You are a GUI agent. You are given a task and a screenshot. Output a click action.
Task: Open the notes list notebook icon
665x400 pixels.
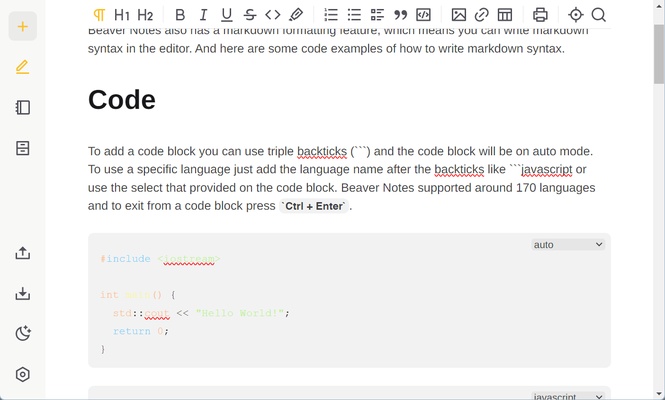pyautogui.click(x=22, y=107)
